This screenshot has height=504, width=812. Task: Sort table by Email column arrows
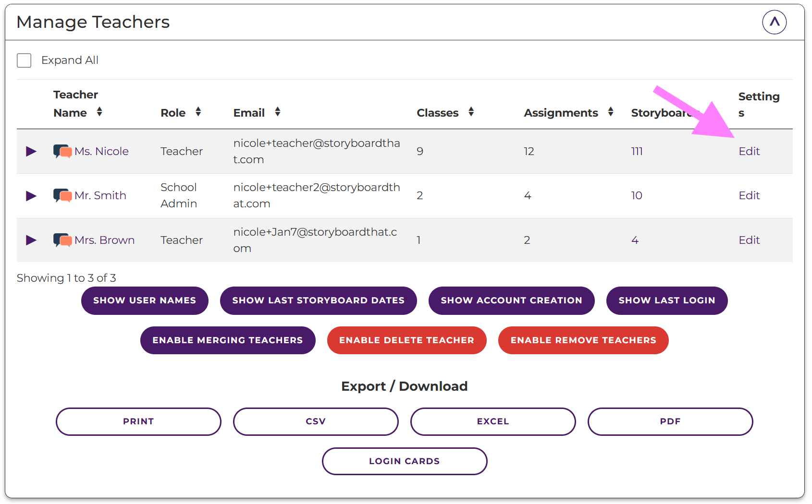277,112
